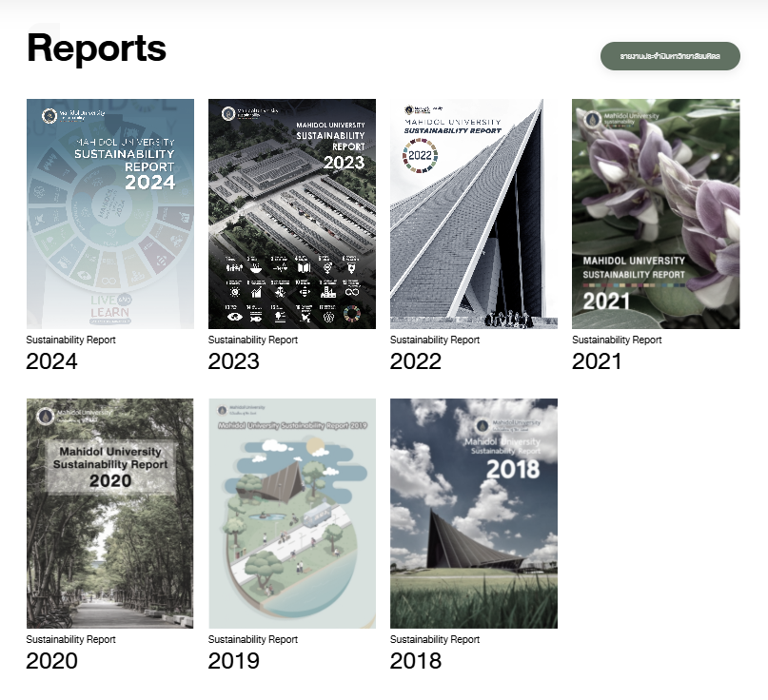
Task: Click the 2021 year label
Action: point(597,361)
